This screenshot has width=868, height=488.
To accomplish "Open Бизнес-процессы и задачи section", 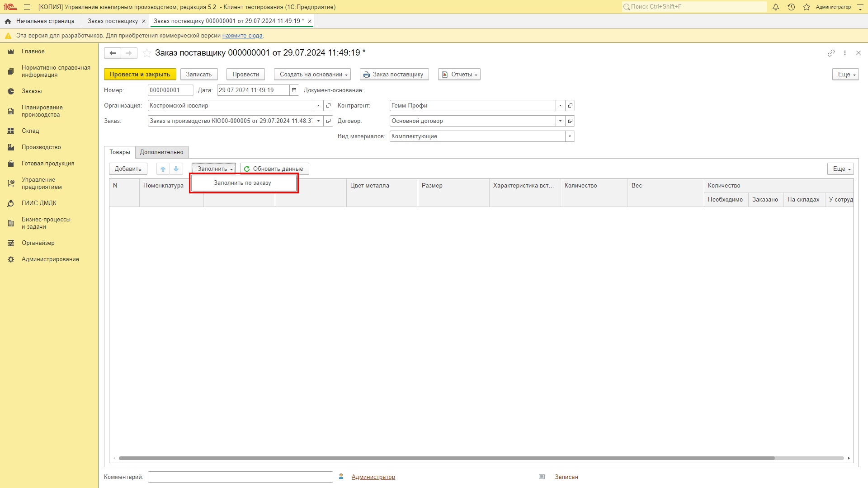I will tap(49, 223).
